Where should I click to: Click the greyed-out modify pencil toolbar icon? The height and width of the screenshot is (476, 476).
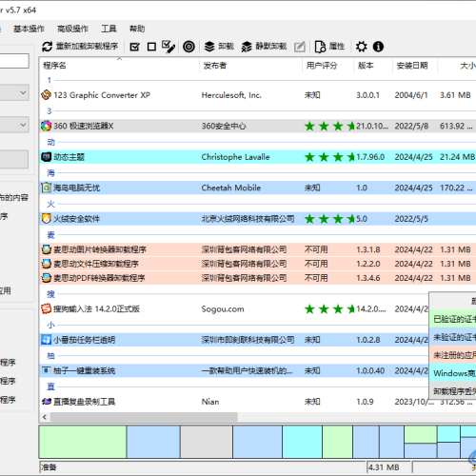click(300, 47)
